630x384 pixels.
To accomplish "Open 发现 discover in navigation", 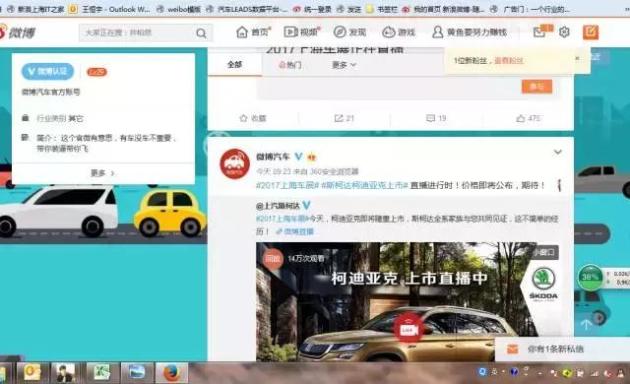I will click(x=350, y=32).
